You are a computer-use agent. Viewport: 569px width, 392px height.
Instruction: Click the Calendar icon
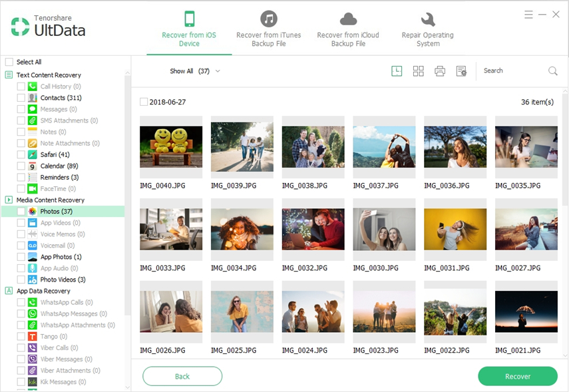point(33,166)
